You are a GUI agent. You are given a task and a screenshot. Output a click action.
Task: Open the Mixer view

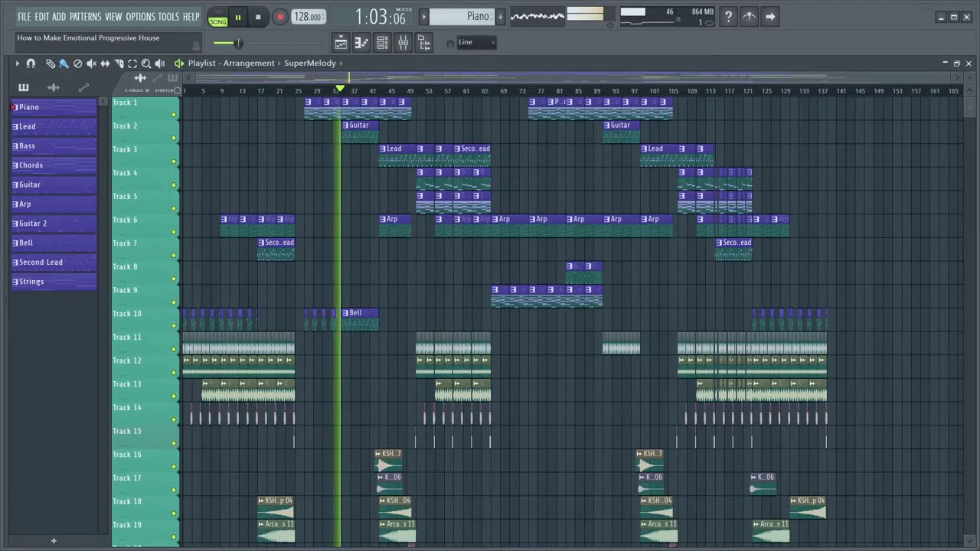click(403, 43)
